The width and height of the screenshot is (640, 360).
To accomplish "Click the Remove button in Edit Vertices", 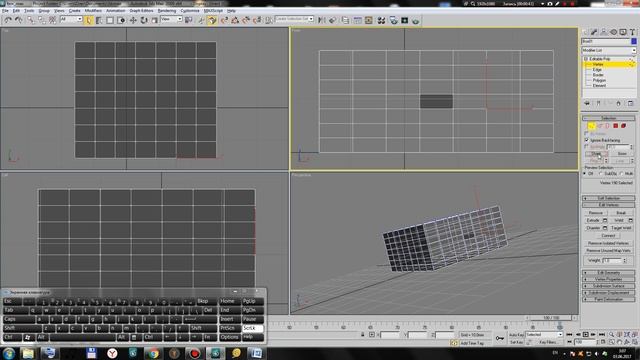I will (x=596, y=213).
